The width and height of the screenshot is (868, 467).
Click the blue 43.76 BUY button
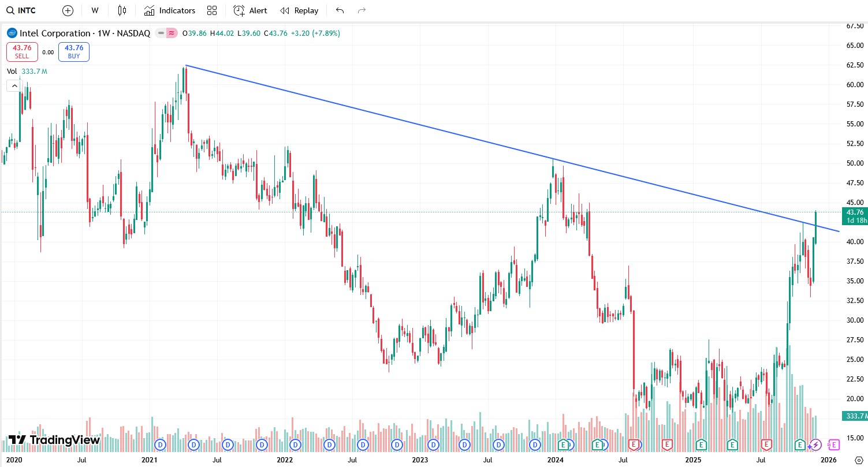(74, 52)
